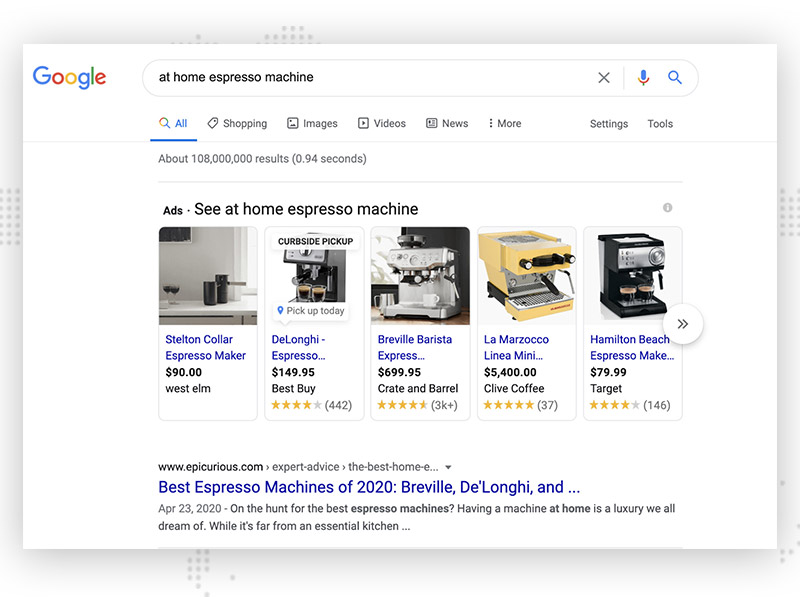Open the Stelton Collar product image
Image resolution: width=800 pixels, height=597 pixels.
tap(208, 276)
